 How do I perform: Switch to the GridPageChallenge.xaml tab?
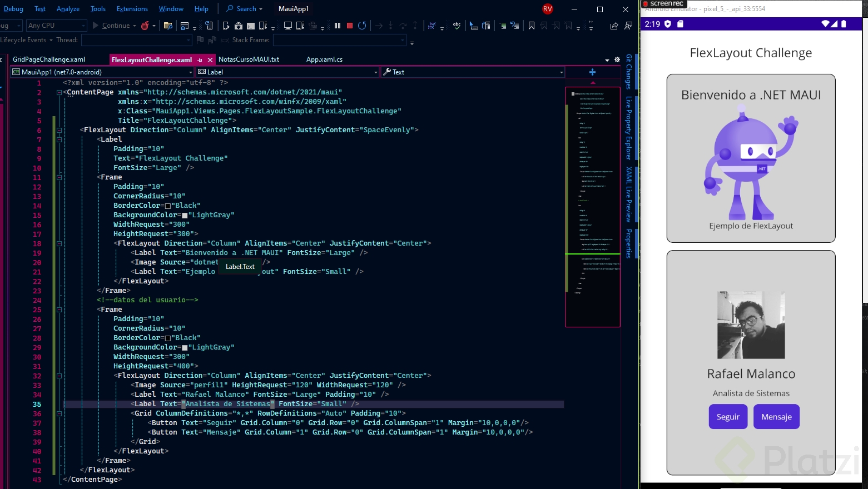49,59
